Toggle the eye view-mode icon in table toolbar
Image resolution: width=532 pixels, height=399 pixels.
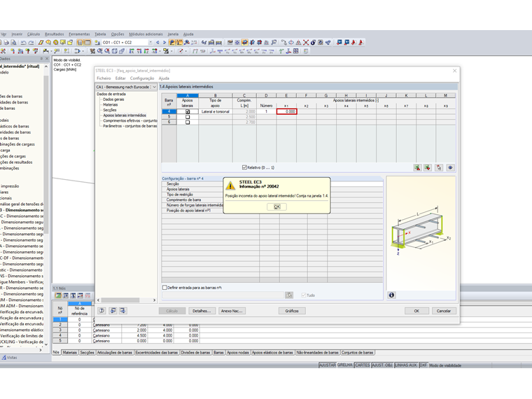[450, 167]
